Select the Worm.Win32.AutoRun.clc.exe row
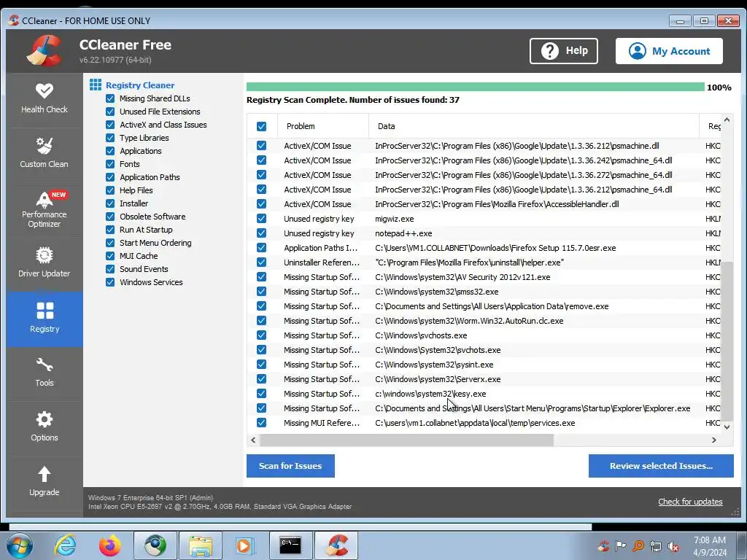This screenshot has height=560, width=747. tap(484, 321)
